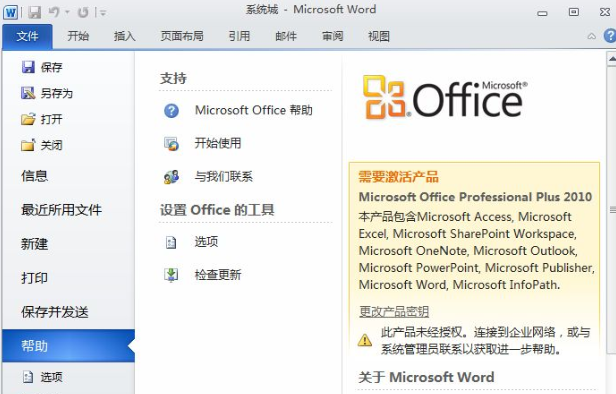Click the Redo icon in quick access toolbar
This screenshot has width=616, height=394.
[x=82, y=13]
